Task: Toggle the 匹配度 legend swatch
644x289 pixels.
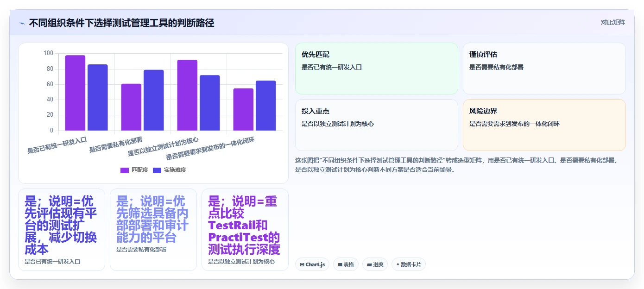Action: point(125,170)
